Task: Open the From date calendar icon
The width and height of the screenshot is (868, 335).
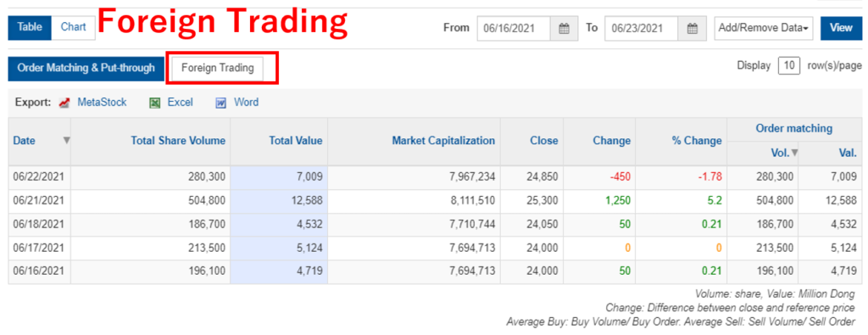Action: tap(564, 28)
